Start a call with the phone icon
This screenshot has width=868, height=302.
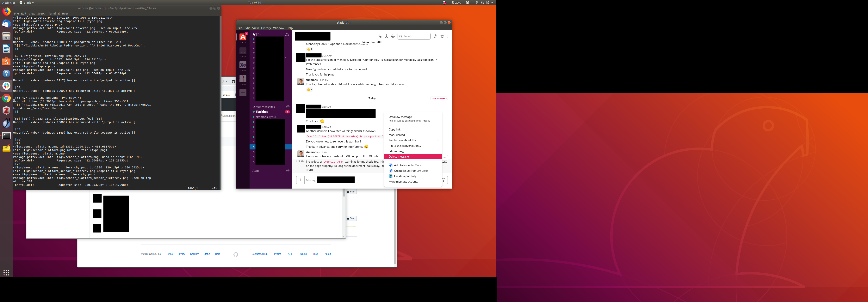pyautogui.click(x=380, y=36)
